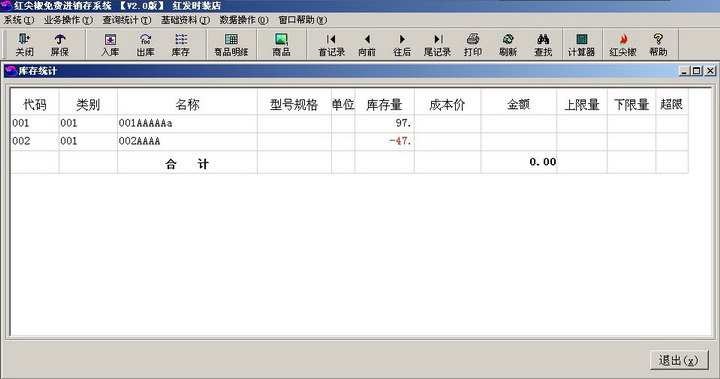Open the 帮助 help icon
Image resolution: width=720 pixels, height=379 pixels.
tap(658, 45)
